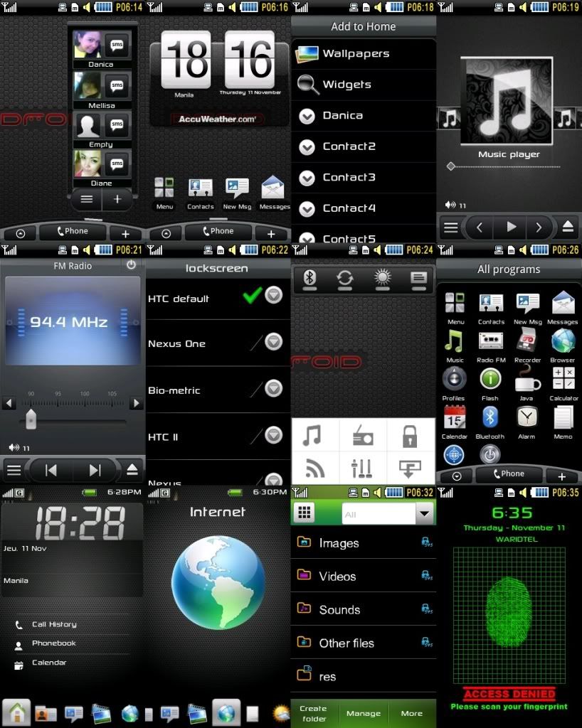Open the Alarm clock in All programs

pyautogui.click(x=527, y=422)
